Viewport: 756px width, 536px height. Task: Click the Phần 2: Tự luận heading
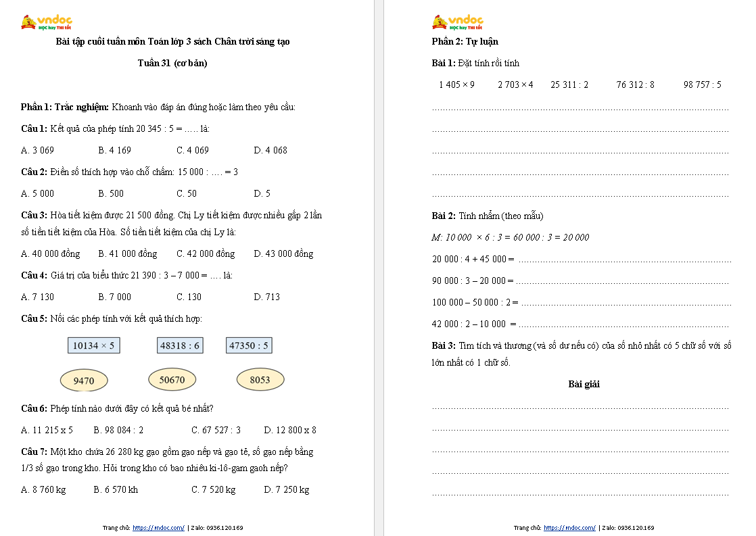click(x=465, y=42)
